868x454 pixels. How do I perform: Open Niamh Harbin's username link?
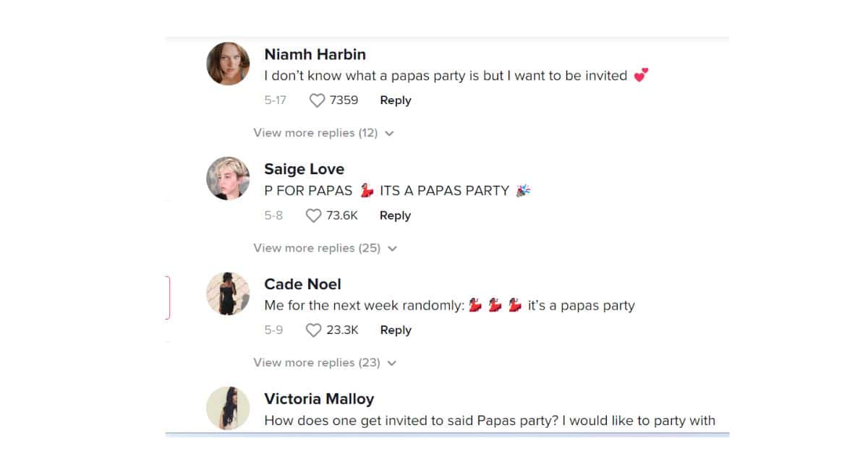315,54
